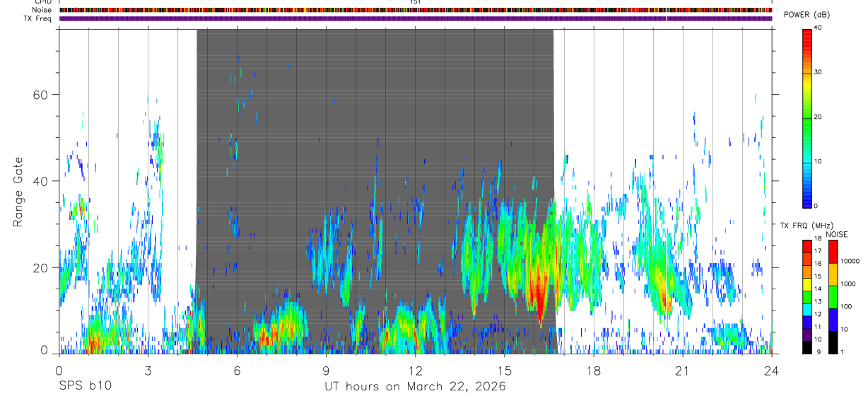Click the 14 label on TX FRQ legend
868x401 pixels.
coord(818,289)
